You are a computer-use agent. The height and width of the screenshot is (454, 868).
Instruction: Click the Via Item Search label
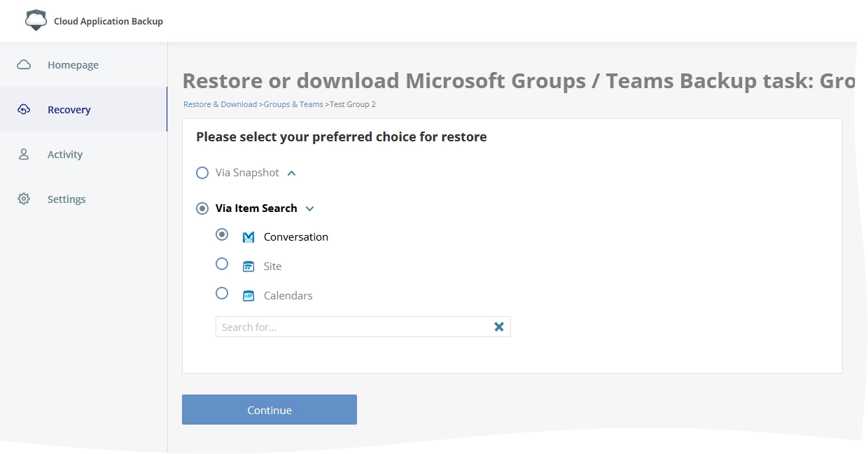256,208
